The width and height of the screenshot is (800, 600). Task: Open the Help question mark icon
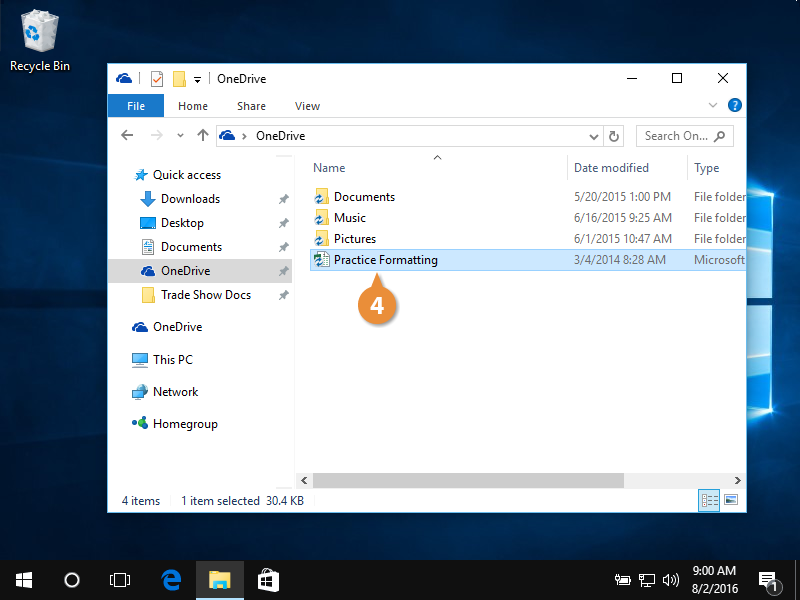point(735,106)
